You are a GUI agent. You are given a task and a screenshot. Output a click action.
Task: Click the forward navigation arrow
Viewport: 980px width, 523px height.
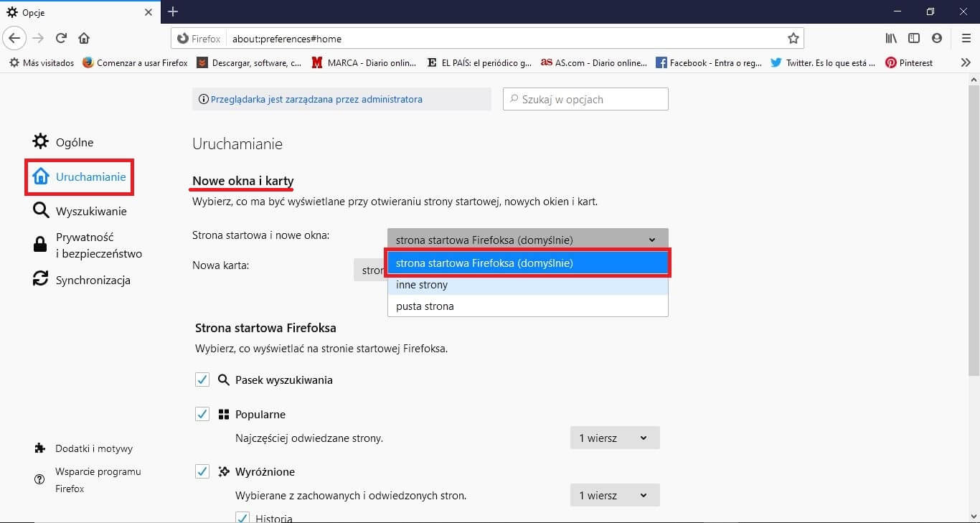39,38
